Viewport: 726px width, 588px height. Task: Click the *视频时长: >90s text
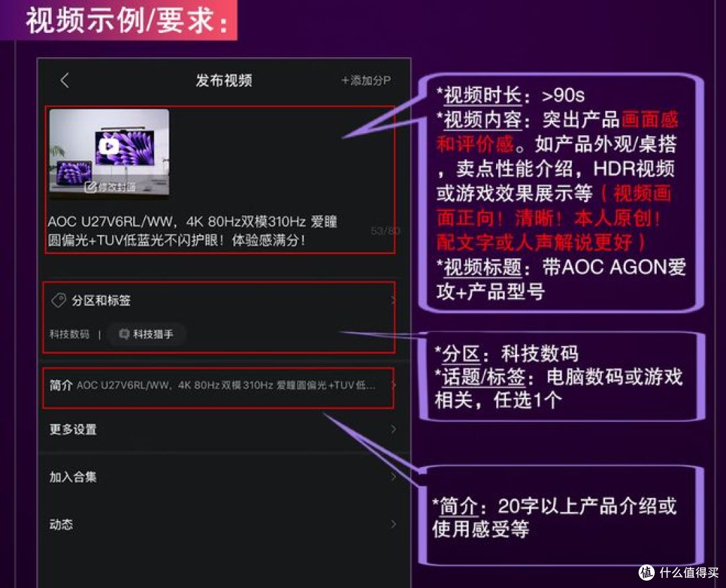[510, 95]
